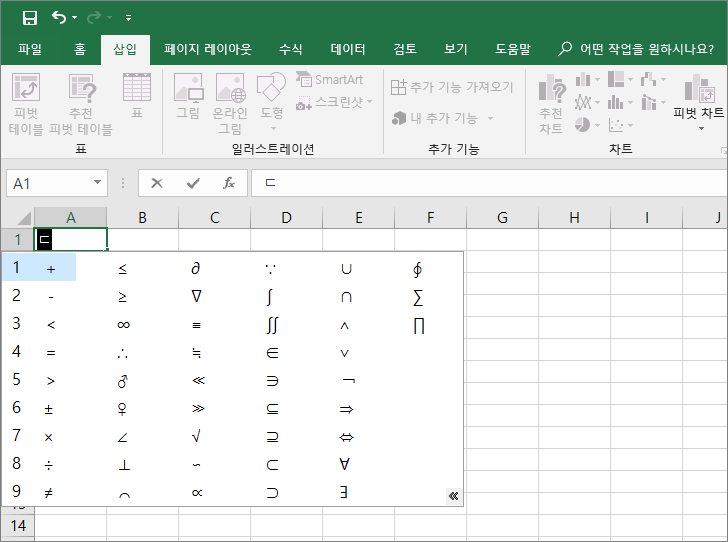The image size is (728, 542).
Task: Open the Undo history dropdown arrow
Action: (x=74, y=18)
